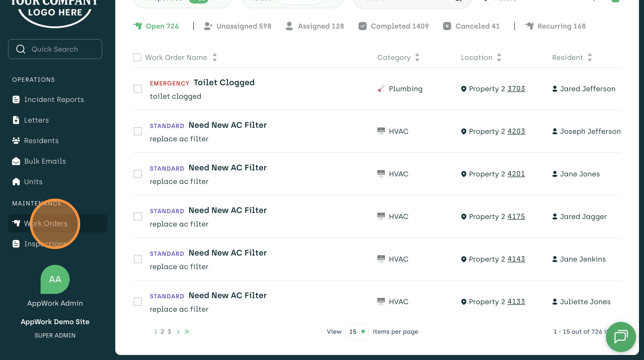The height and width of the screenshot is (360, 644).
Task: Toggle the select-all Work Order Name checkbox
Action: click(x=137, y=57)
